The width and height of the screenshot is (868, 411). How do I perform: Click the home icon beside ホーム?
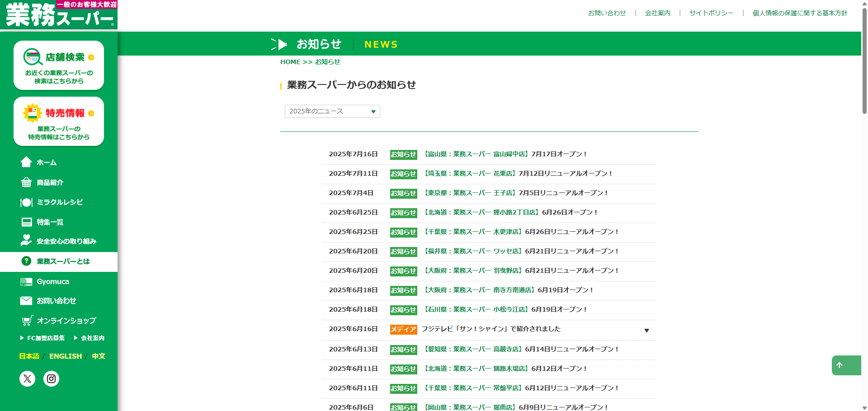click(26, 162)
